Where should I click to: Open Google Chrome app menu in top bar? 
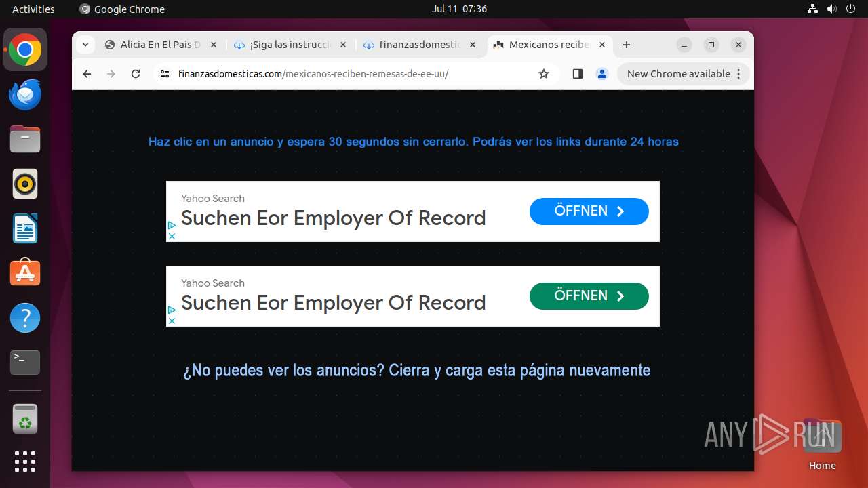click(x=122, y=9)
